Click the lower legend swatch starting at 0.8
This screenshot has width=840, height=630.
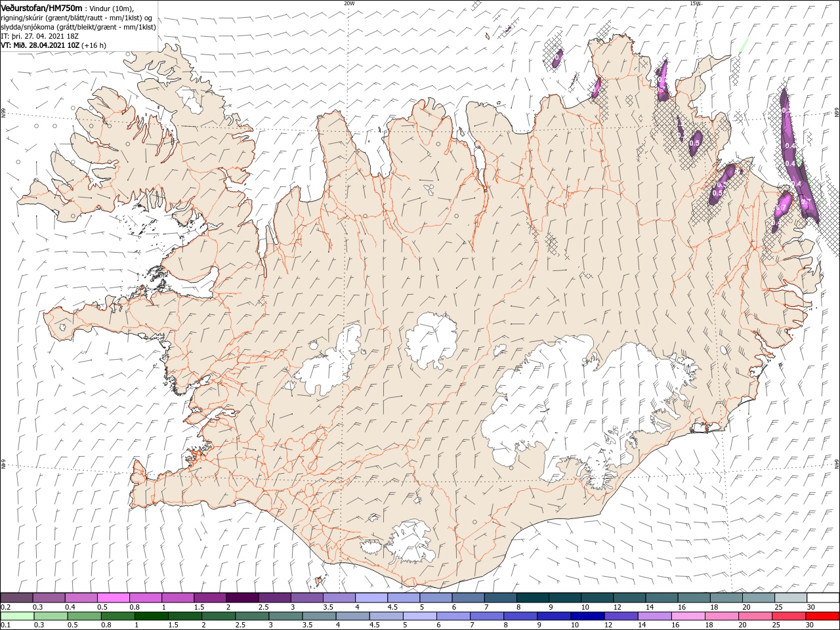(x=117, y=616)
